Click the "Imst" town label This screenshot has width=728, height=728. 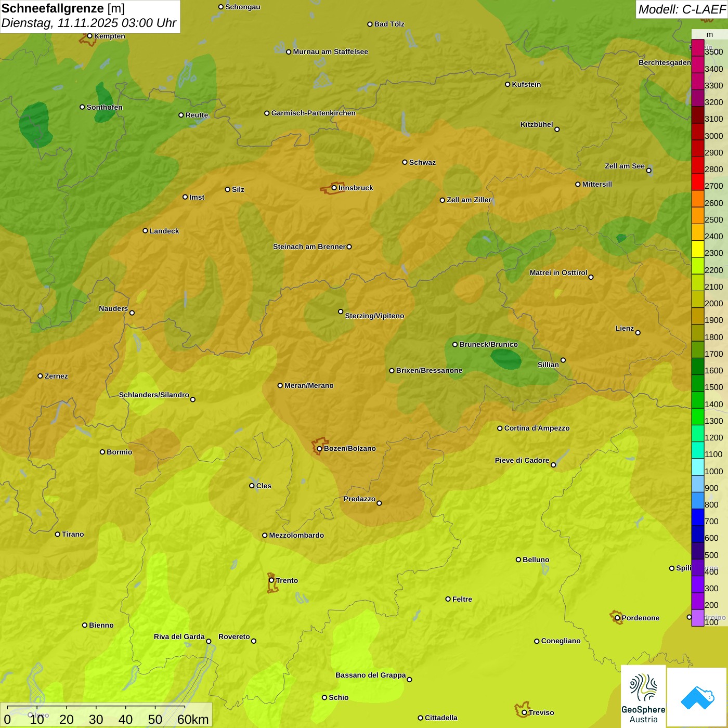[x=197, y=197]
